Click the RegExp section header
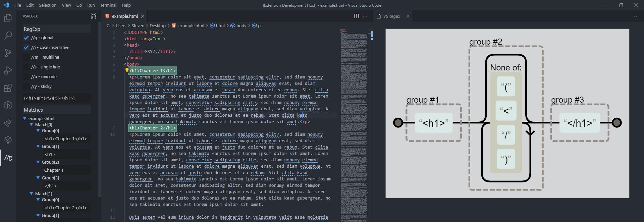Screen dimensions: 644x222 [x=57, y=29]
